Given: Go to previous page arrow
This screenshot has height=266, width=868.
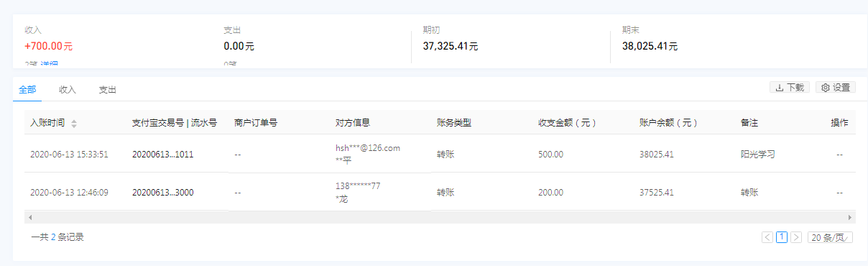Looking at the screenshot, I should tap(767, 237).
